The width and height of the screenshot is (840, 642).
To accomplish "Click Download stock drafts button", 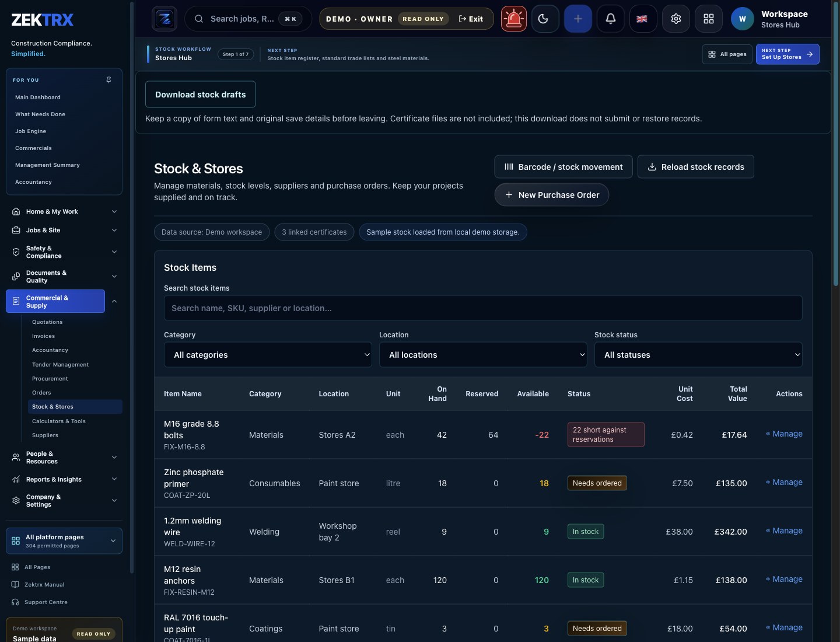I will pyautogui.click(x=200, y=95).
